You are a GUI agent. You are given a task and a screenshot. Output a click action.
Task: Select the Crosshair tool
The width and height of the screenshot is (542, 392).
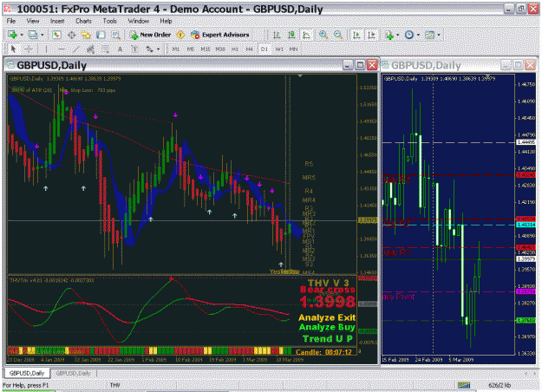[29, 49]
